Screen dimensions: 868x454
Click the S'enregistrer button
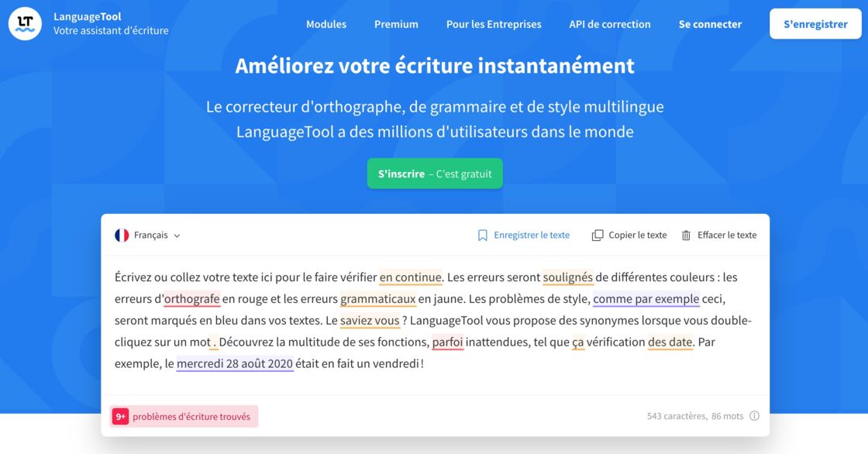(x=815, y=24)
